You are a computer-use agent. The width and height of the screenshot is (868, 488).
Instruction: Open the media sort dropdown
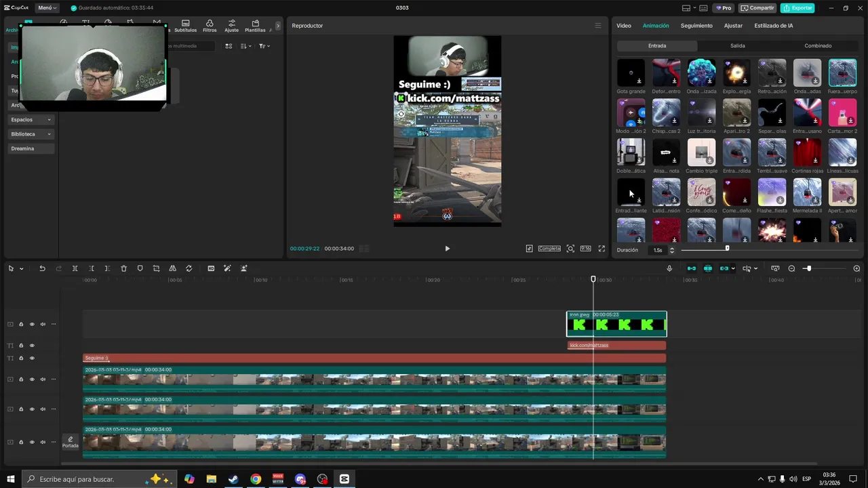tap(245, 46)
